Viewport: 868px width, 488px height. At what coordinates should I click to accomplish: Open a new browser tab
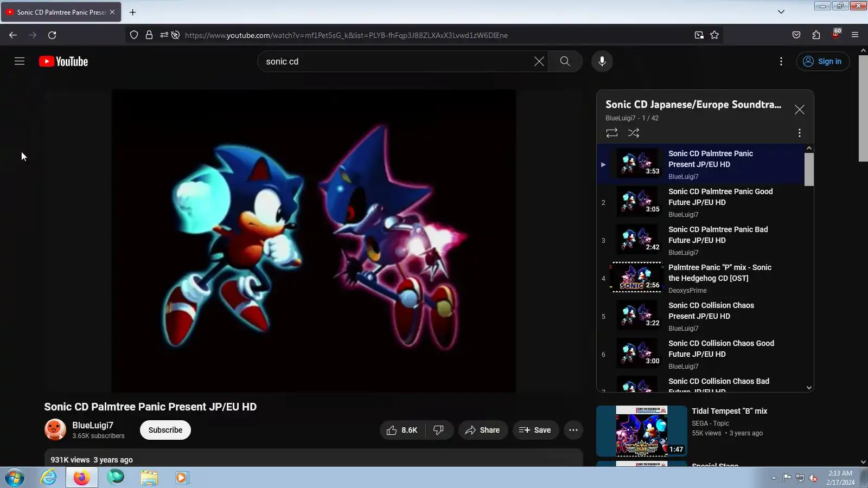(x=132, y=12)
